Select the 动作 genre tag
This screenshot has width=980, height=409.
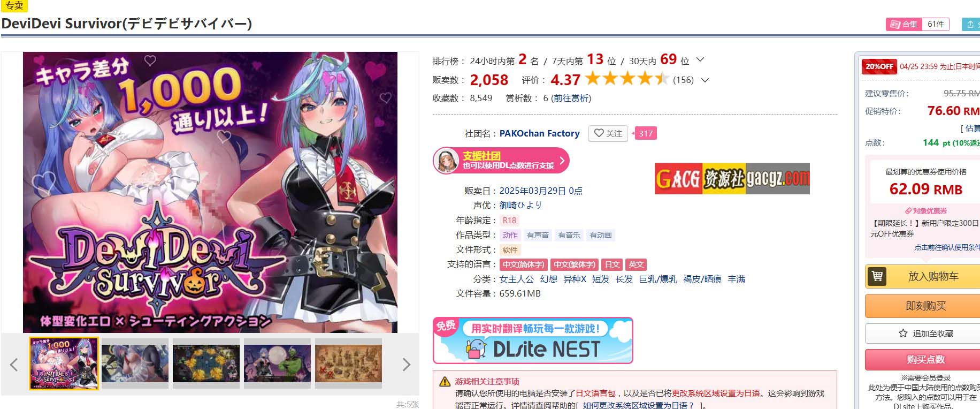(510, 235)
